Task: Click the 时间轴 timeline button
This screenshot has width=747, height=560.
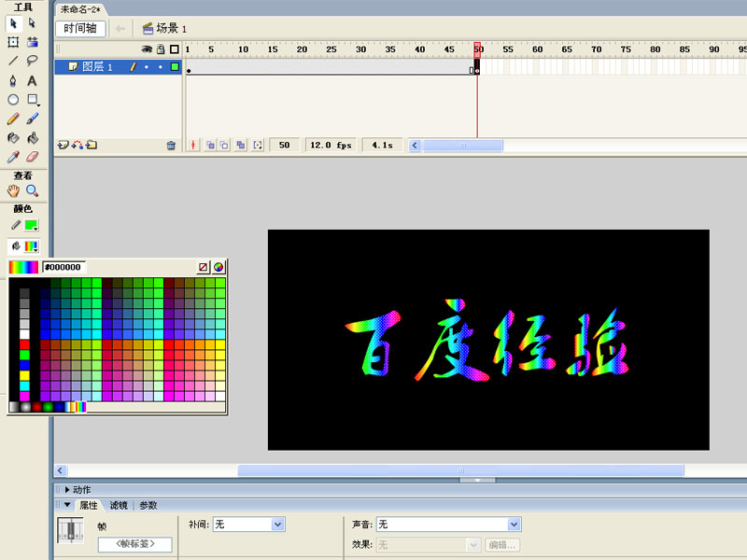Action: (x=80, y=29)
